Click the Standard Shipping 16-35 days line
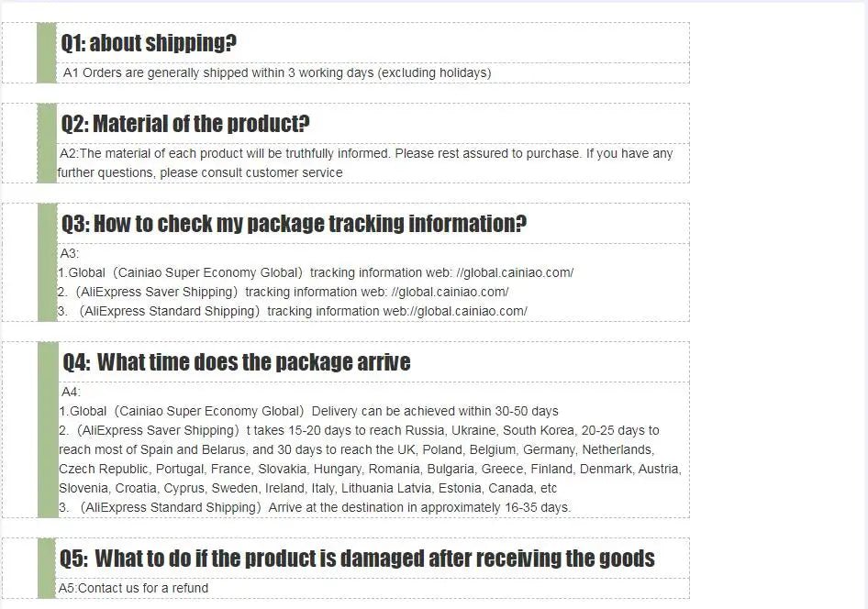Screen dimensions: 868x609 (x=315, y=508)
